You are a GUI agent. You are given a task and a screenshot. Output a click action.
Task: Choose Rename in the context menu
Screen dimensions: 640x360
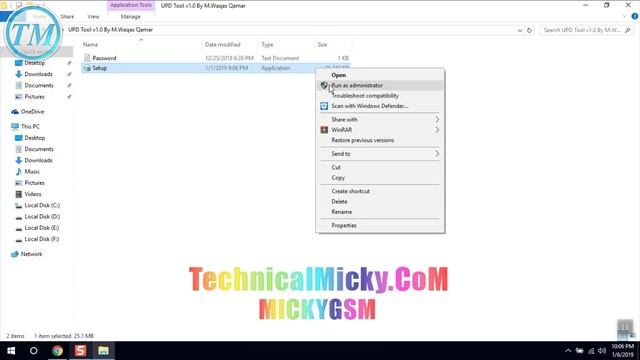(x=380, y=212)
